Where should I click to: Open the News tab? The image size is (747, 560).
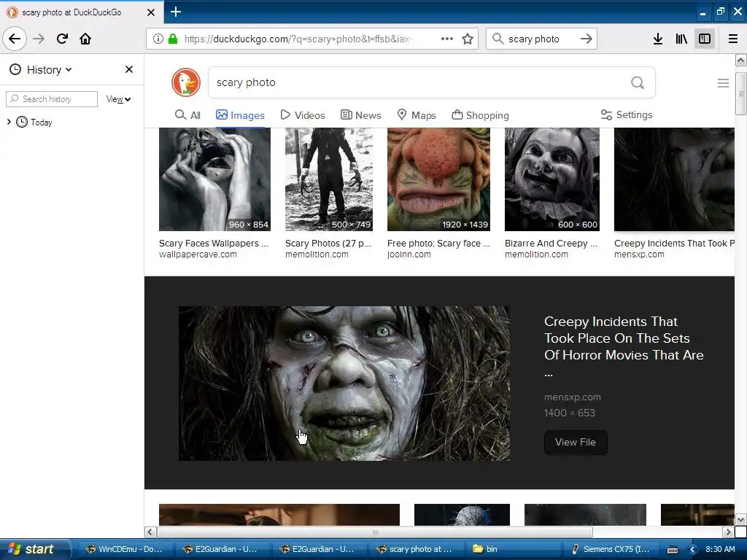point(361,115)
